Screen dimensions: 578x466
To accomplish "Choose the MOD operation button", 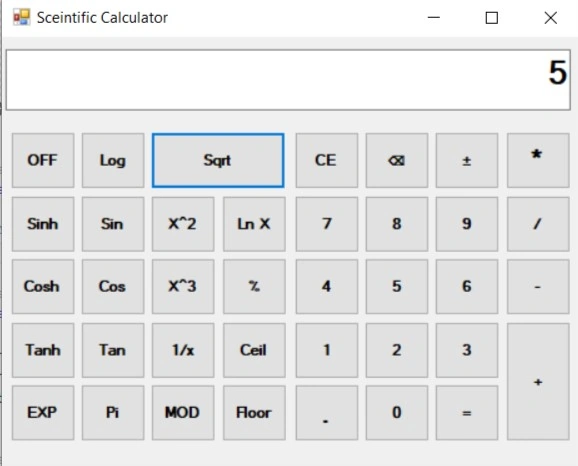I will point(183,413).
